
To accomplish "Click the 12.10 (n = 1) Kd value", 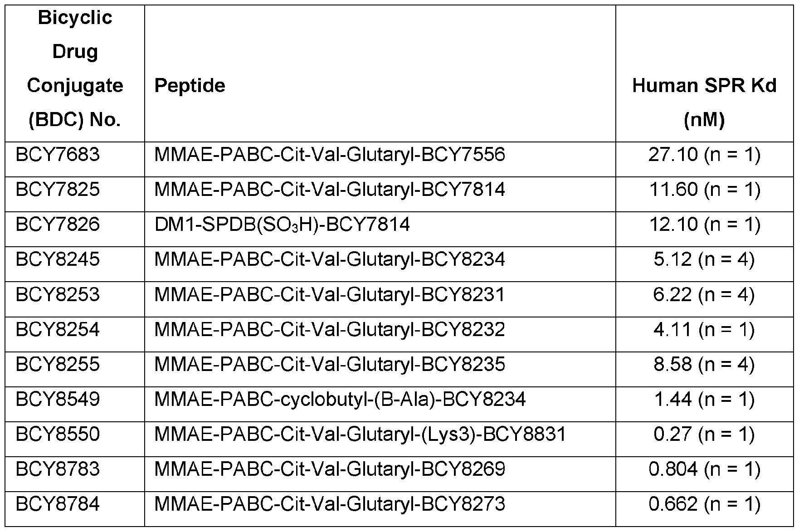I will (704, 225).
